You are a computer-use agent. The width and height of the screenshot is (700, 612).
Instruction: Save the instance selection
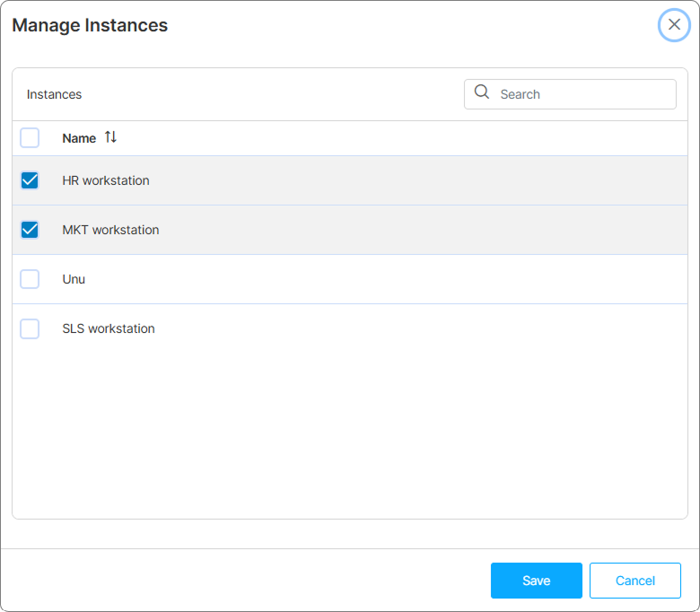point(536,581)
